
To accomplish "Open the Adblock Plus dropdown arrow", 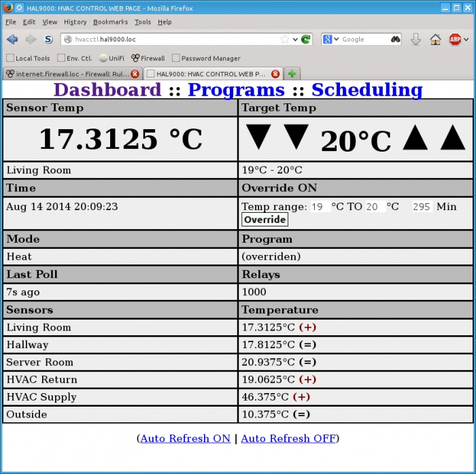I will click(x=466, y=39).
